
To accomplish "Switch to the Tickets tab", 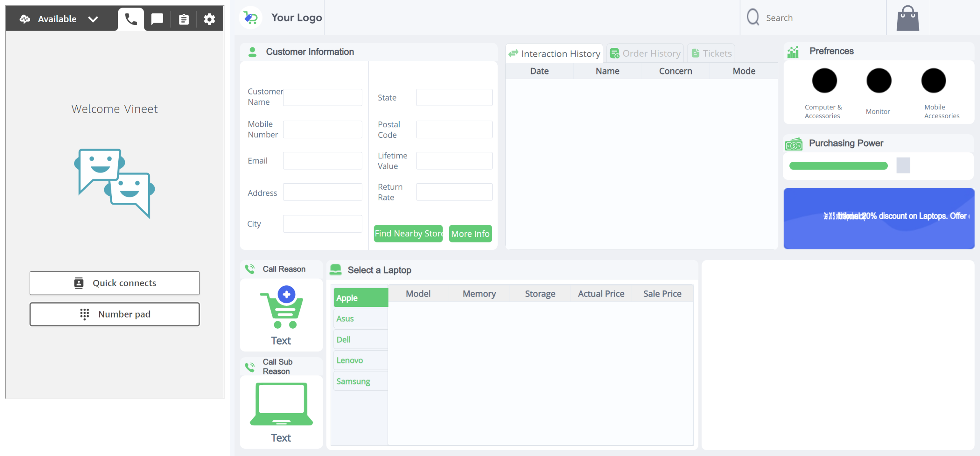I will (712, 54).
